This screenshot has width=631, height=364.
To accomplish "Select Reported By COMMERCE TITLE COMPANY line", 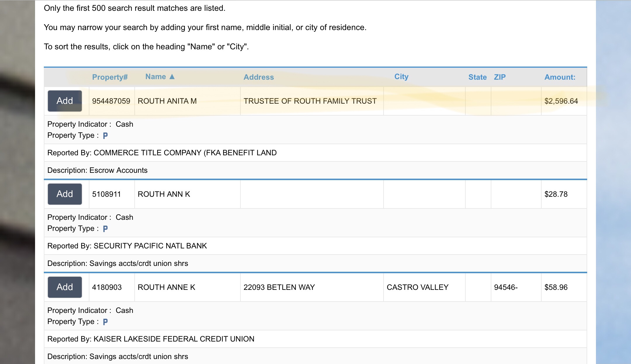I will coord(162,153).
